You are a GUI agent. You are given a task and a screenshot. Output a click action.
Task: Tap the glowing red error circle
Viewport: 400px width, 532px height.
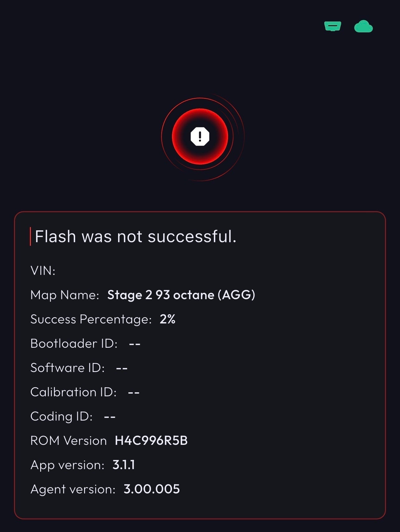tap(200, 136)
